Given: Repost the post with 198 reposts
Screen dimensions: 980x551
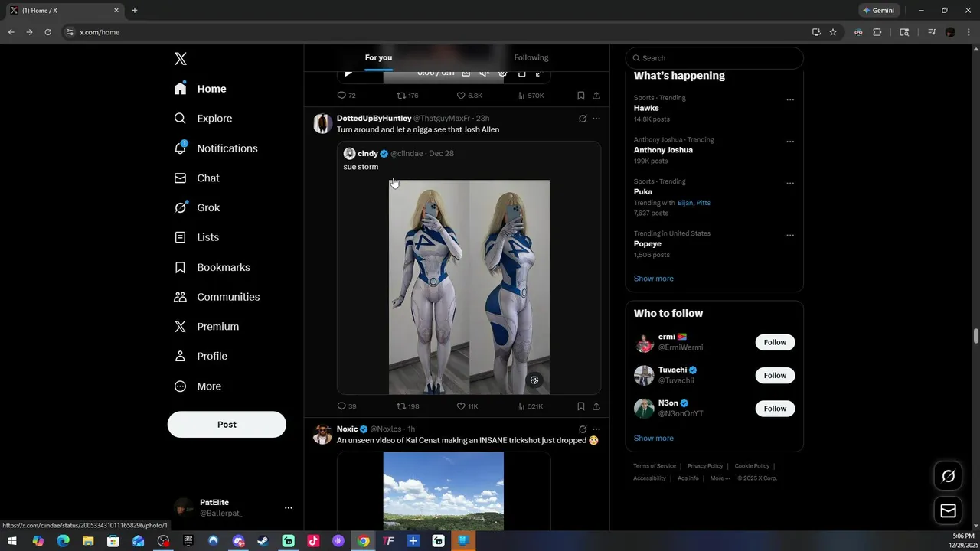Looking at the screenshot, I should [407, 406].
